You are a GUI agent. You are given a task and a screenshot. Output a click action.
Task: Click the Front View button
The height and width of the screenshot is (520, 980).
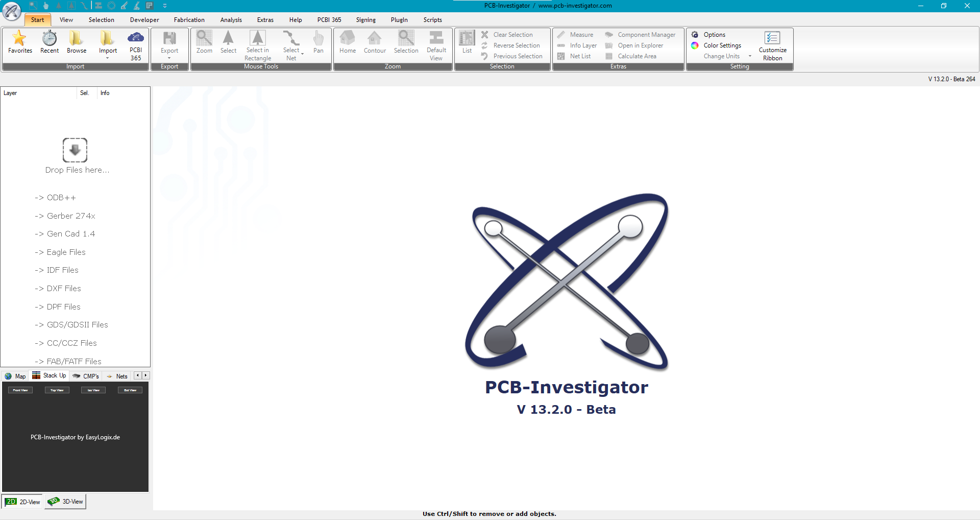20,390
